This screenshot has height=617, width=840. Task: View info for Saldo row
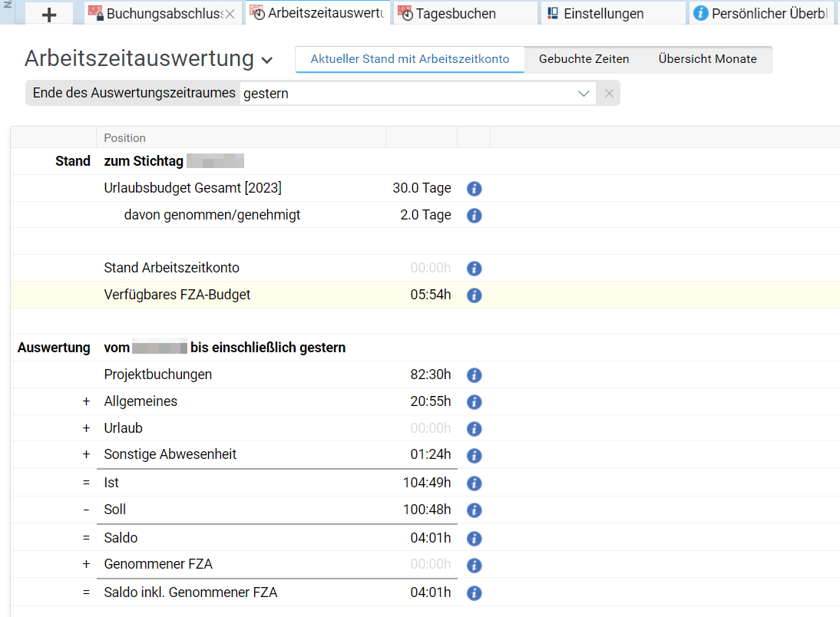[474, 538]
